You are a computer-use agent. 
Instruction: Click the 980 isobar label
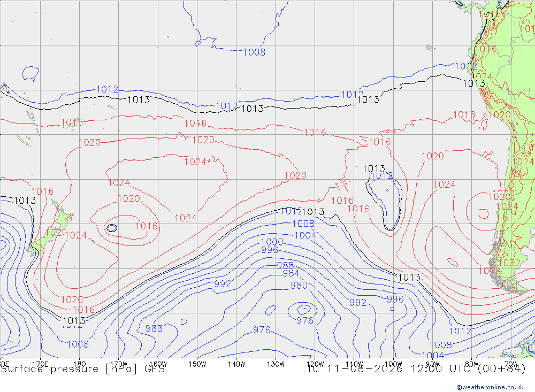(x=299, y=285)
